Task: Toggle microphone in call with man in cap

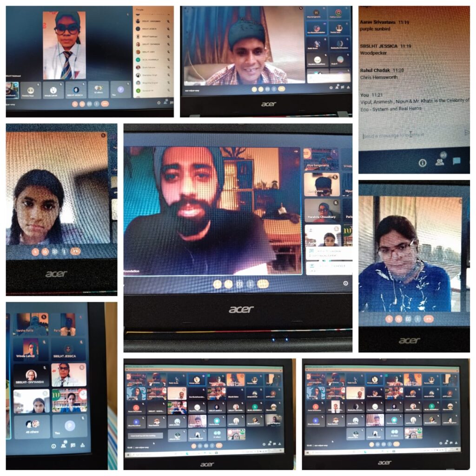Action: (x=254, y=89)
